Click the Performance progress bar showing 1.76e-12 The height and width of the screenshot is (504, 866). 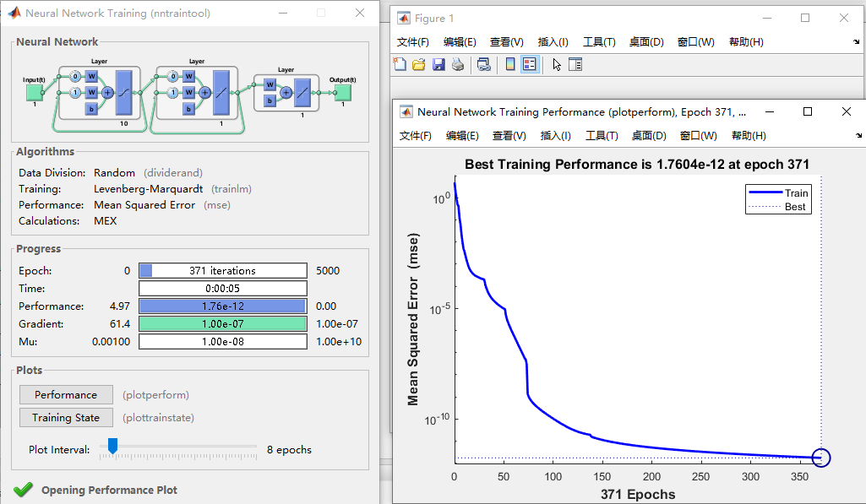click(223, 306)
